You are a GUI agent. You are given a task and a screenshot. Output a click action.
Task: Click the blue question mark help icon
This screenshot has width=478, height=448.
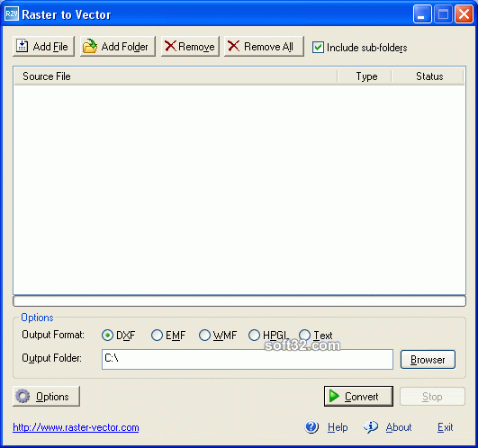(x=311, y=427)
